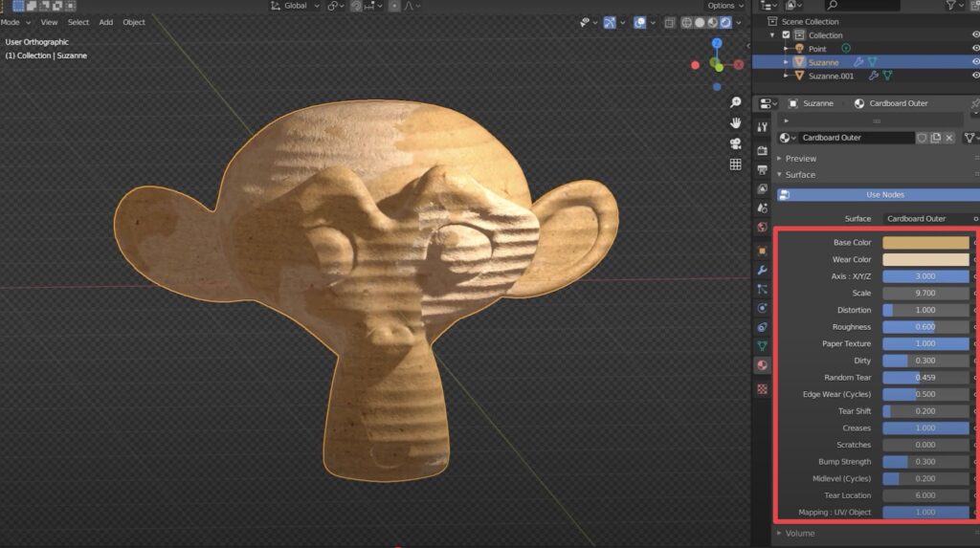Switch perspective/orthographic with grid icon
980x548 pixels.
pyautogui.click(x=736, y=164)
